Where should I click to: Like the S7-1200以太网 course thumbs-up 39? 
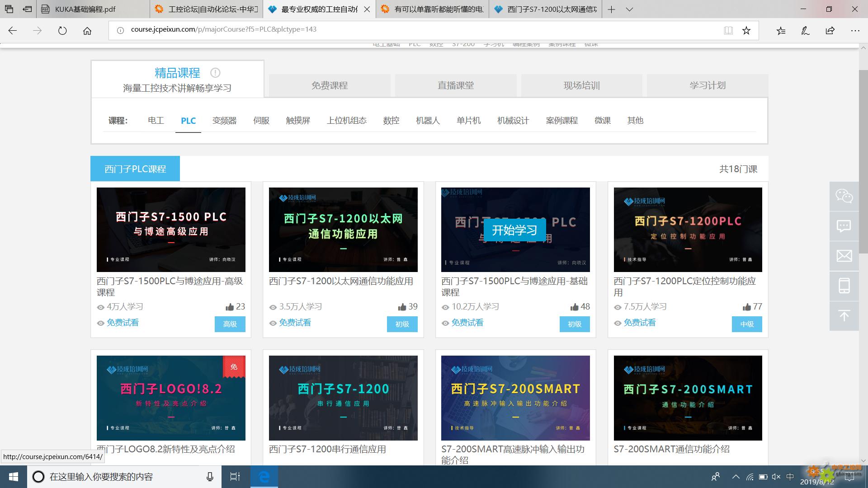point(402,307)
